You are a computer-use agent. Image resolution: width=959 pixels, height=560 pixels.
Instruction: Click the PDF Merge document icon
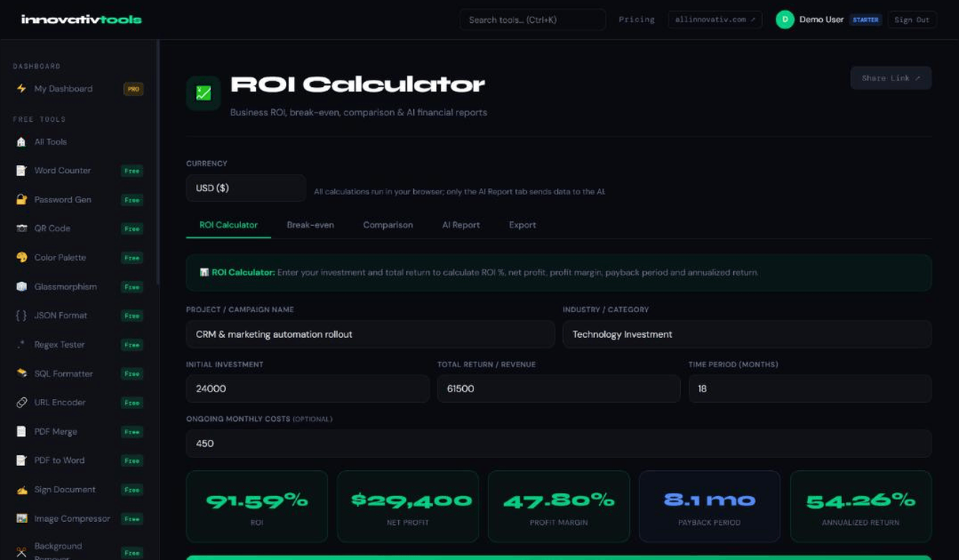pos(21,431)
